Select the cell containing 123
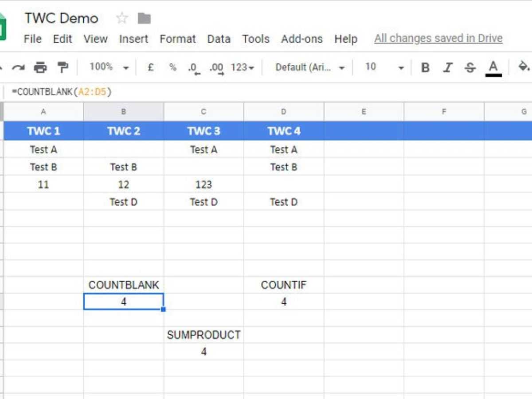 [203, 184]
